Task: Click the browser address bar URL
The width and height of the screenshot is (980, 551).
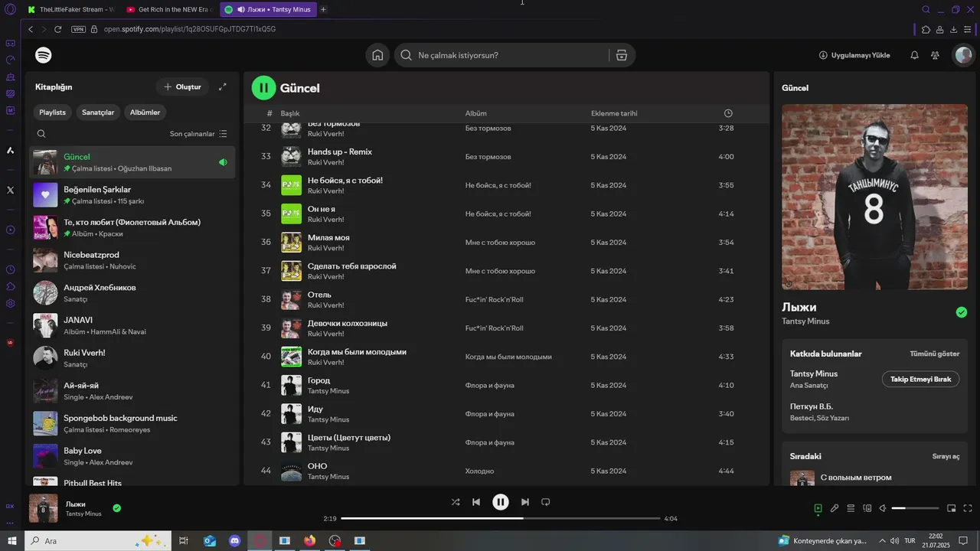Action: [190, 29]
